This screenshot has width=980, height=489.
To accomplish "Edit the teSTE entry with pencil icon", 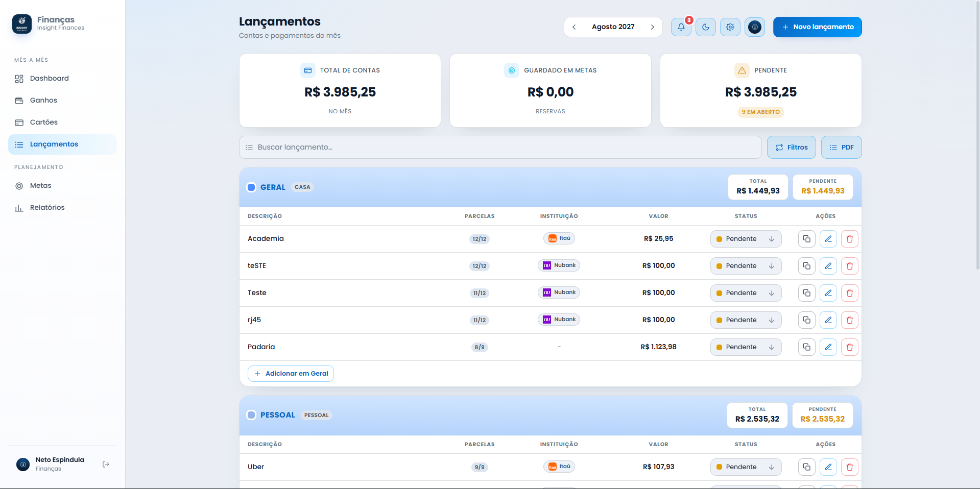I will [x=828, y=266].
